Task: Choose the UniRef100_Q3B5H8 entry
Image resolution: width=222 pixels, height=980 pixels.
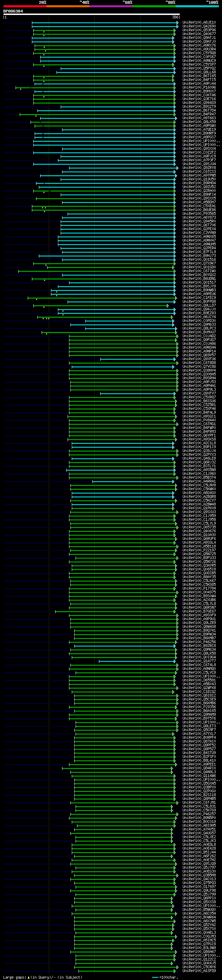Action: (x=199, y=875)
